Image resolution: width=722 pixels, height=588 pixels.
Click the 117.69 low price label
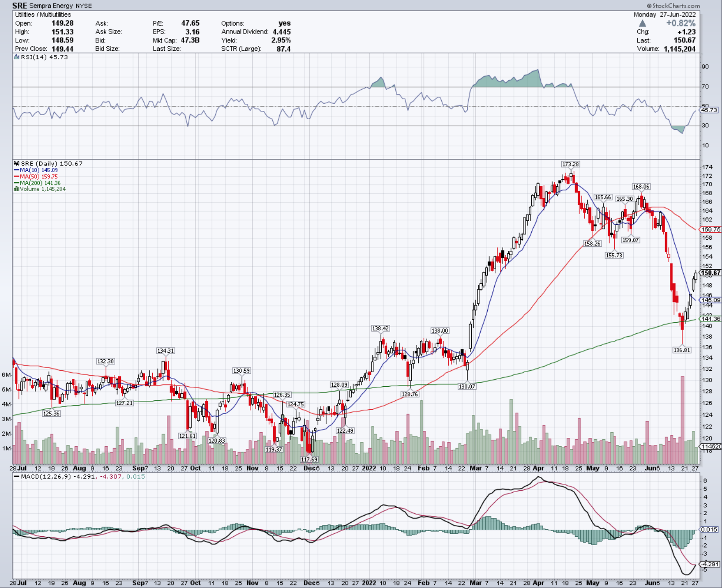pos(309,460)
